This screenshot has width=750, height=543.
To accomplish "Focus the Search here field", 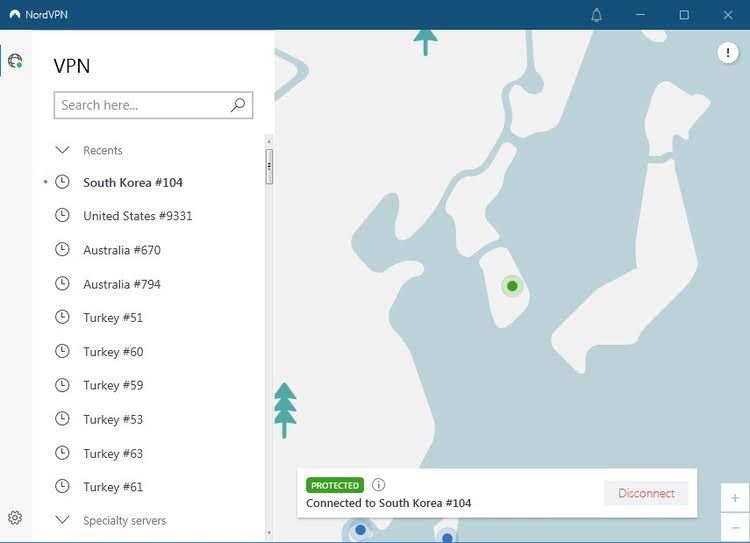I will tap(153, 105).
